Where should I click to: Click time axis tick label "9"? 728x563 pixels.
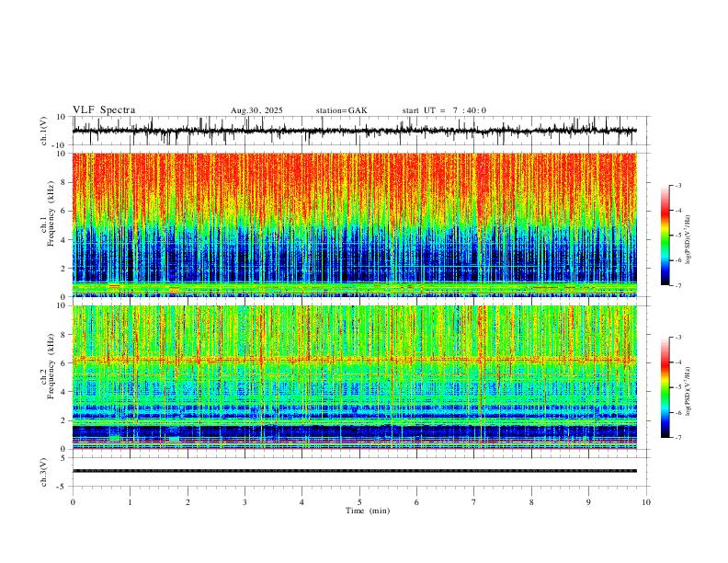click(x=588, y=502)
